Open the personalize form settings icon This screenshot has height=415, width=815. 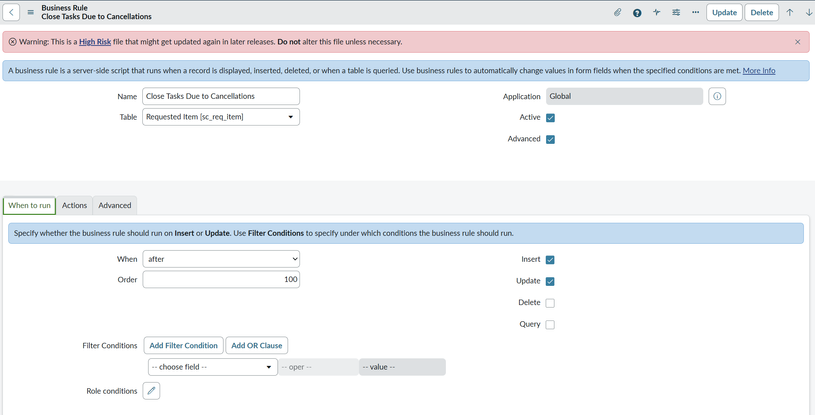[676, 13]
